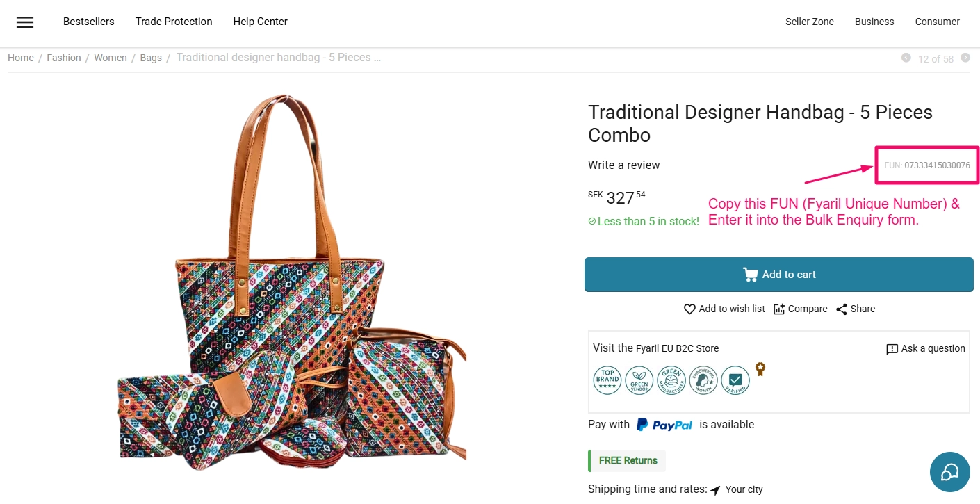Click the wish list heart icon
The height and width of the screenshot is (504, 980).
689,309
